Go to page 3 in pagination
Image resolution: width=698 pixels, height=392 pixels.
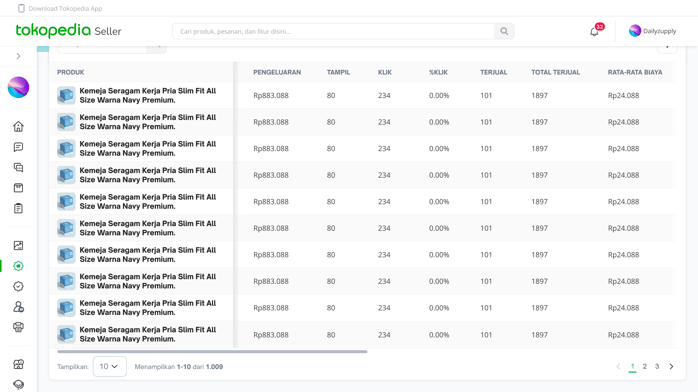coord(657,367)
